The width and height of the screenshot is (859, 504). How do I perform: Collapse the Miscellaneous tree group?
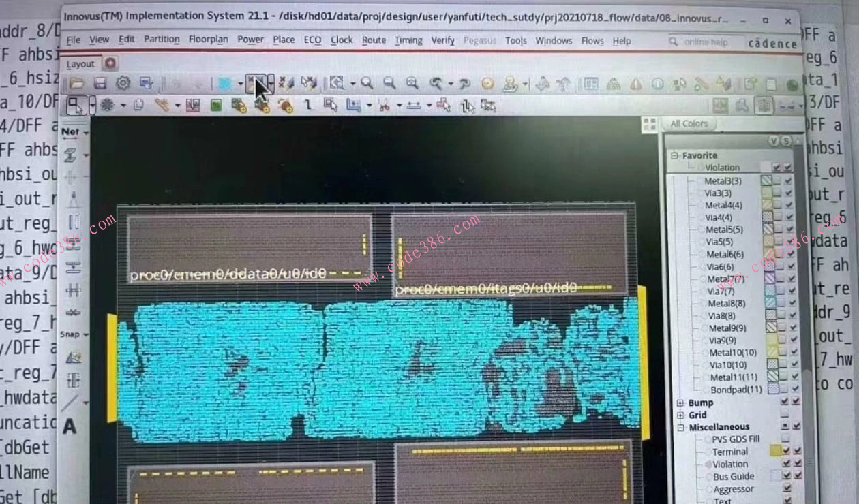[680, 427]
